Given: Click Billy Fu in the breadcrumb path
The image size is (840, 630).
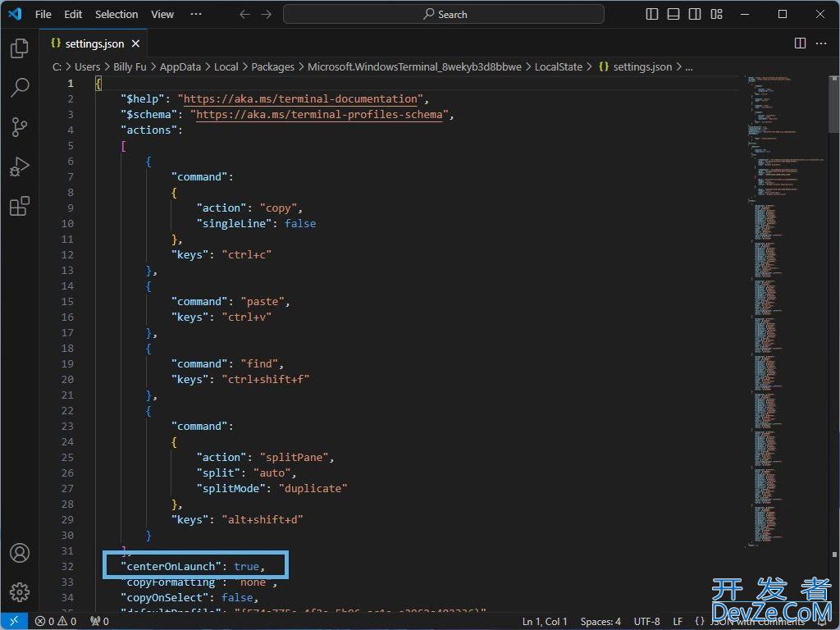Looking at the screenshot, I should coord(130,67).
